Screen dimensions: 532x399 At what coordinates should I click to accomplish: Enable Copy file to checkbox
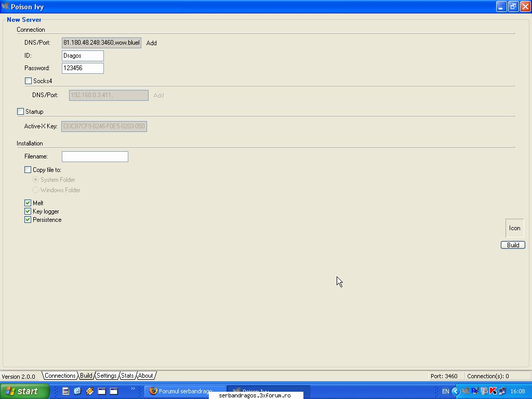(28, 169)
